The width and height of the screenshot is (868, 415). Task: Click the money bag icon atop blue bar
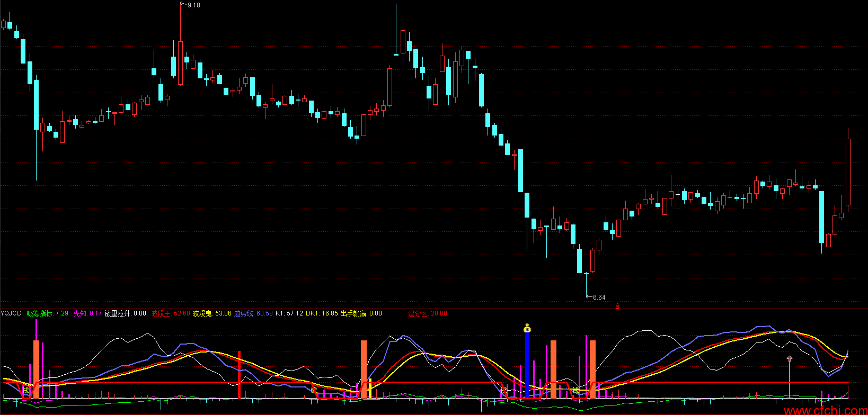click(x=527, y=328)
